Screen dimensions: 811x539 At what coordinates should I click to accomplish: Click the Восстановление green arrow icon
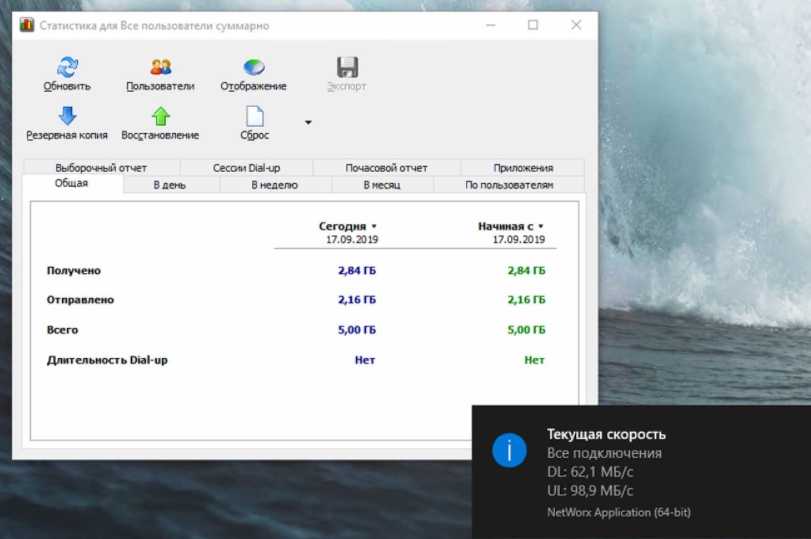[x=160, y=116]
